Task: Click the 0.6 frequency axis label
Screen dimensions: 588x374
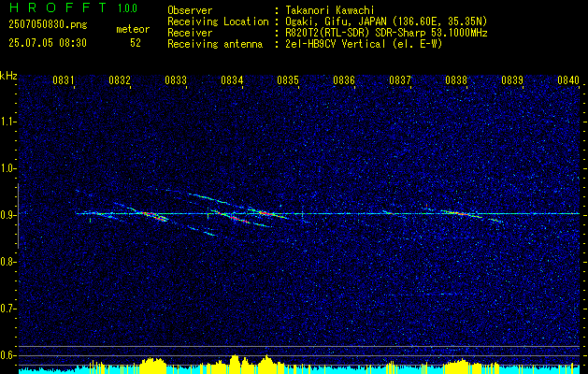Action: 8,355
